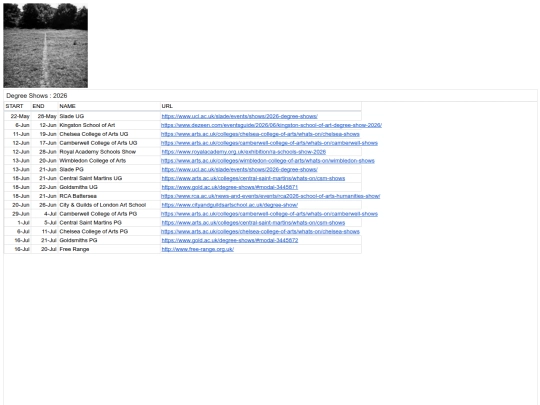The height and width of the screenshot is (405, 540).
Task: Click the field photograph above the table
Action: point(45,45)
